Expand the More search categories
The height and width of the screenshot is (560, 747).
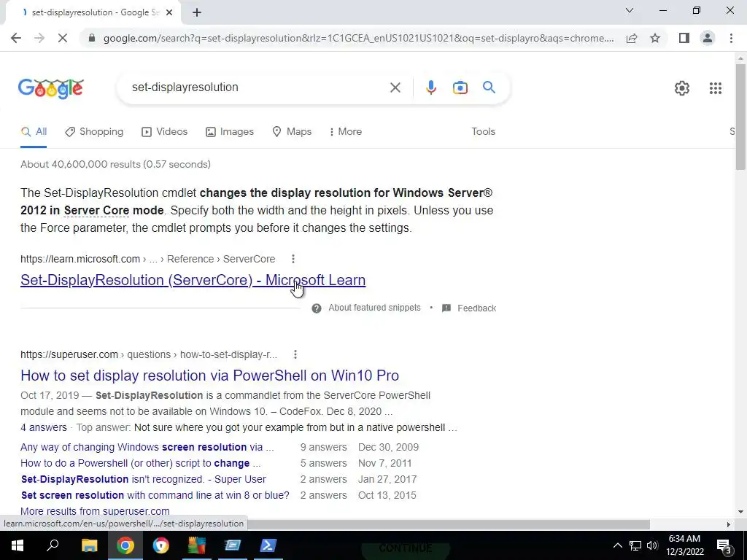(345, 132)
